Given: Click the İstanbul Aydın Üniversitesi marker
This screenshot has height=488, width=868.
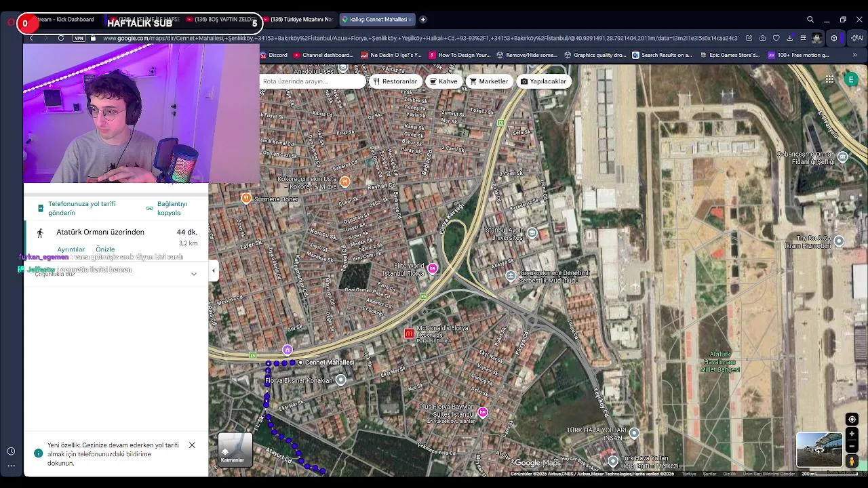Looking at the screenshot, I should pos(532,233).
